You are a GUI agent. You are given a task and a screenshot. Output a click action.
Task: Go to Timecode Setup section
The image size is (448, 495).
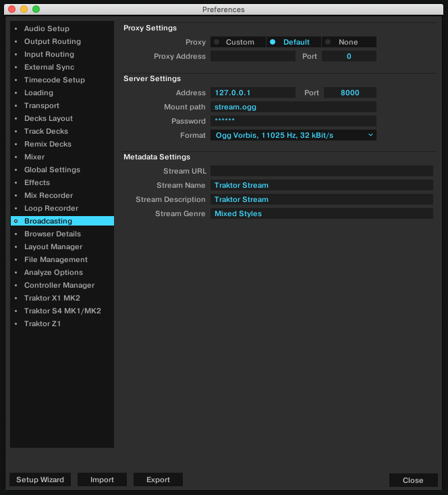62,80
